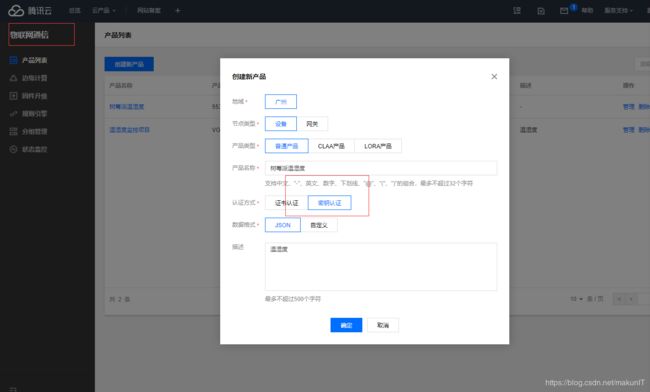This screenshot has width=650, height=392.
Task: Select 设备 node type
Action: [x=281, y=123]
